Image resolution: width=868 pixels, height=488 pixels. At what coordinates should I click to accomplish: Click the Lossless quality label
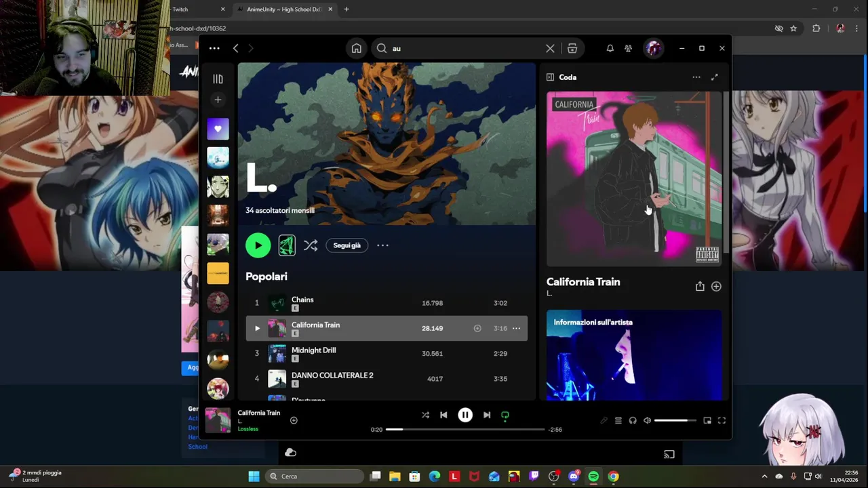coord(248,429)
